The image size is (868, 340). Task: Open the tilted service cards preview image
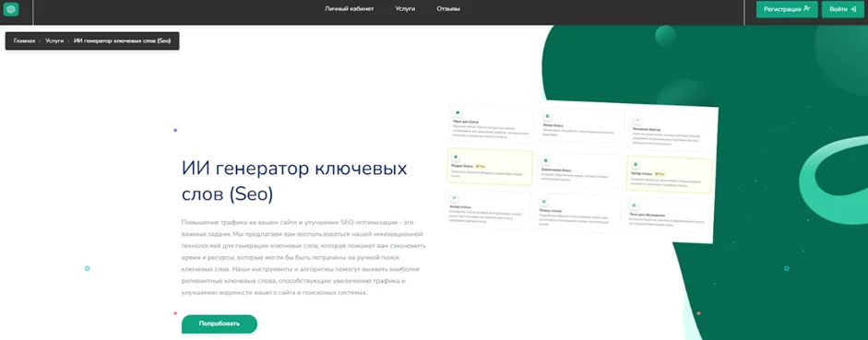[x=581, y=172]
